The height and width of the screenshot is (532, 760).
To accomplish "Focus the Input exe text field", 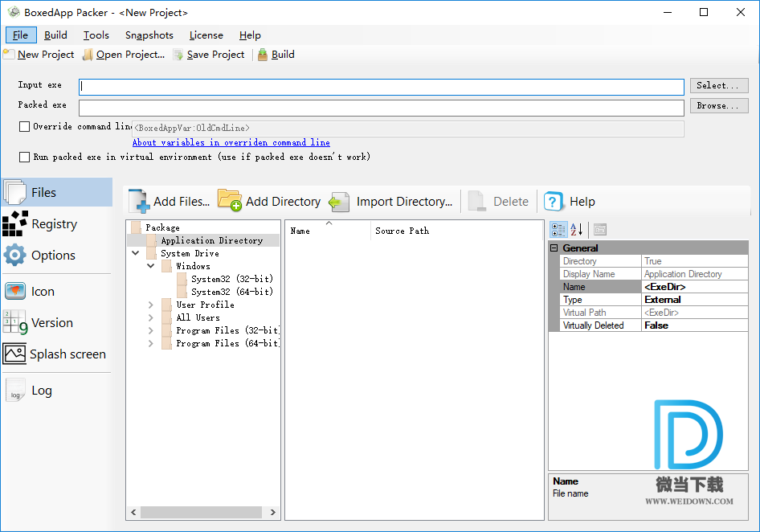I will coord(382,87).
